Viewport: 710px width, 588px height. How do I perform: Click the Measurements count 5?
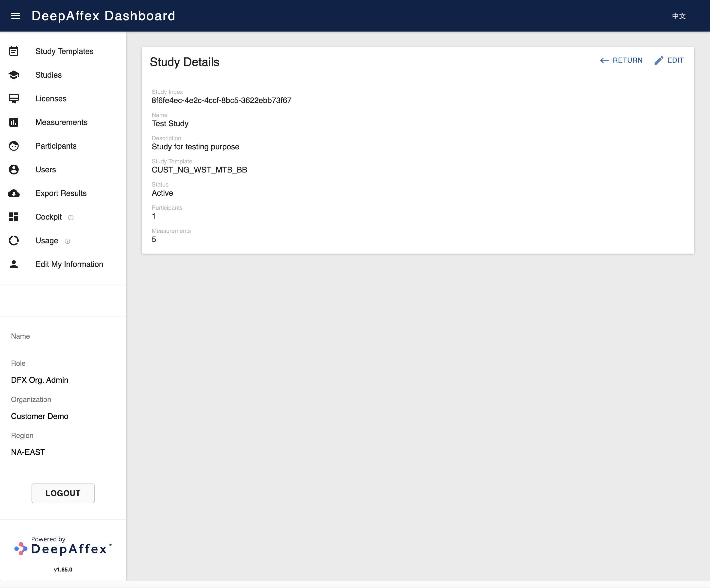point(154,239)
